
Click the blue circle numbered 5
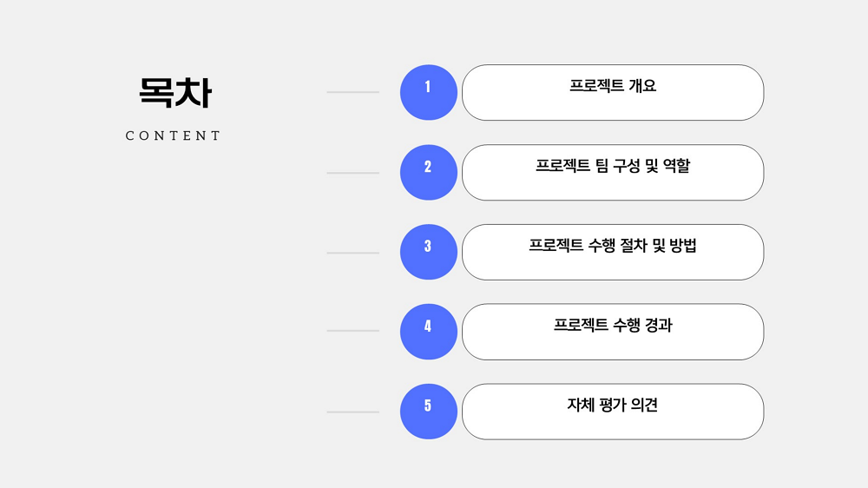point(429,412)
